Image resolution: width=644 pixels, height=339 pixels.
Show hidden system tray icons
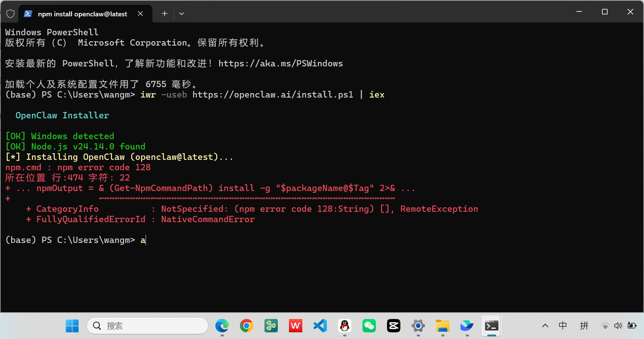tap(545, 326)
